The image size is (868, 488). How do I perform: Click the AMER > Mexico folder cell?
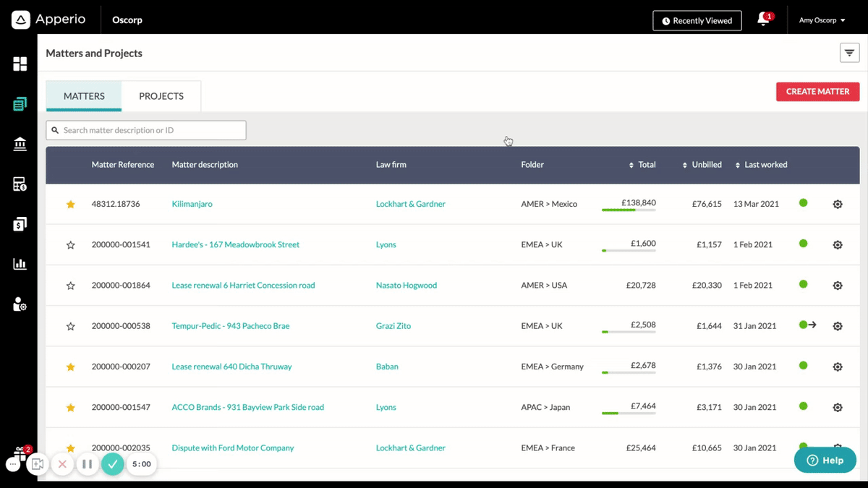coord(549,204)
